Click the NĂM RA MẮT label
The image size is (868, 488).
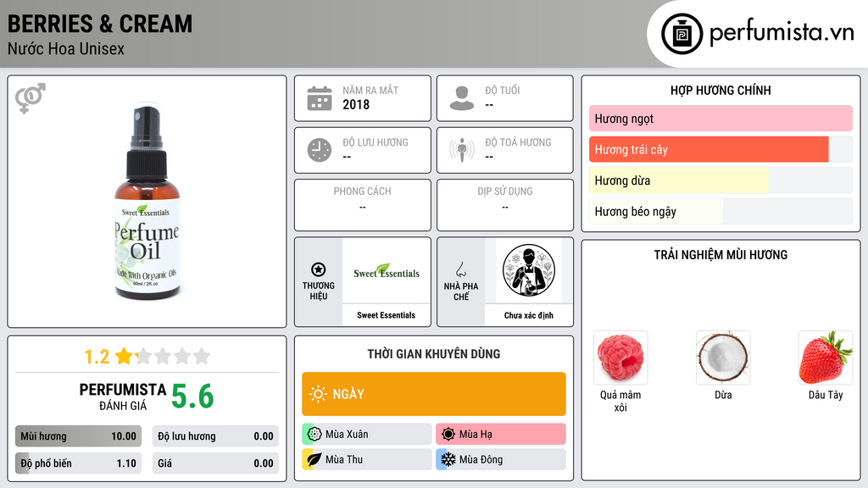(x=370, y=90)
